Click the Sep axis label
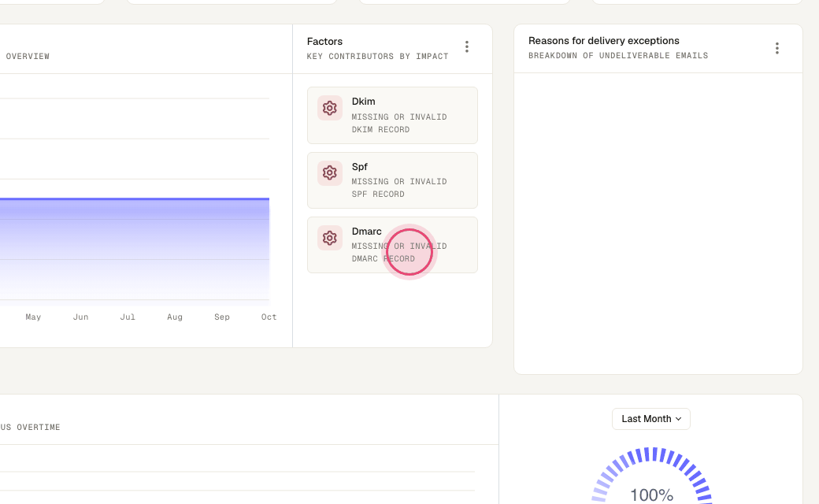Image resolution: width=819 pixels, height=504 pixels. [x=222, y=317]
